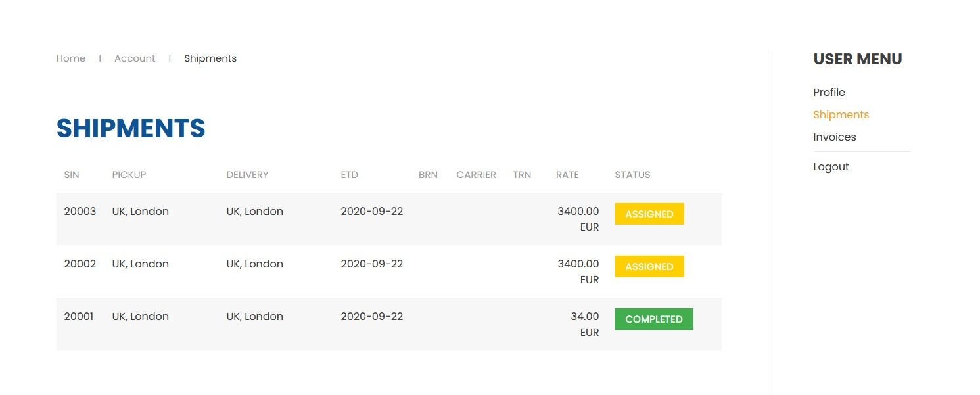Open the Account breadcrumb link

tap(135, 58)
